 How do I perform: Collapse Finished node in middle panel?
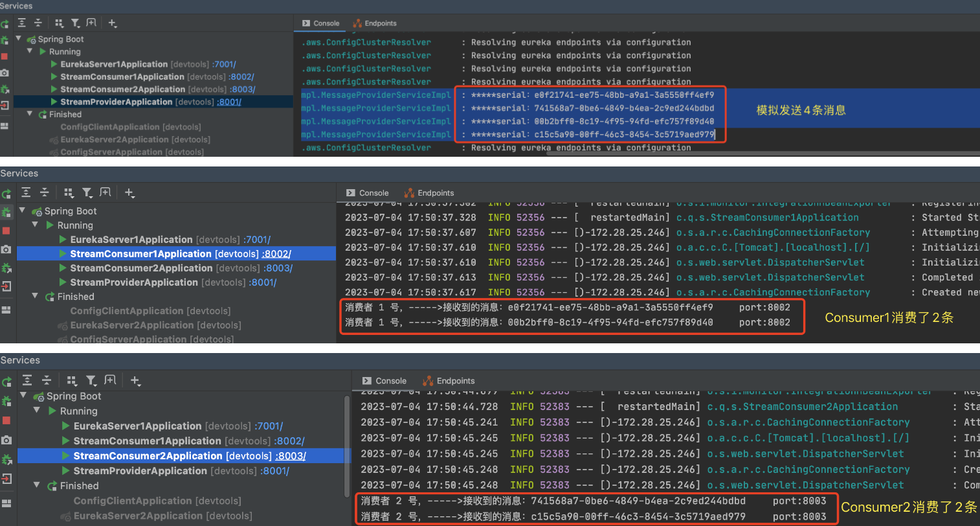(35, 296)
